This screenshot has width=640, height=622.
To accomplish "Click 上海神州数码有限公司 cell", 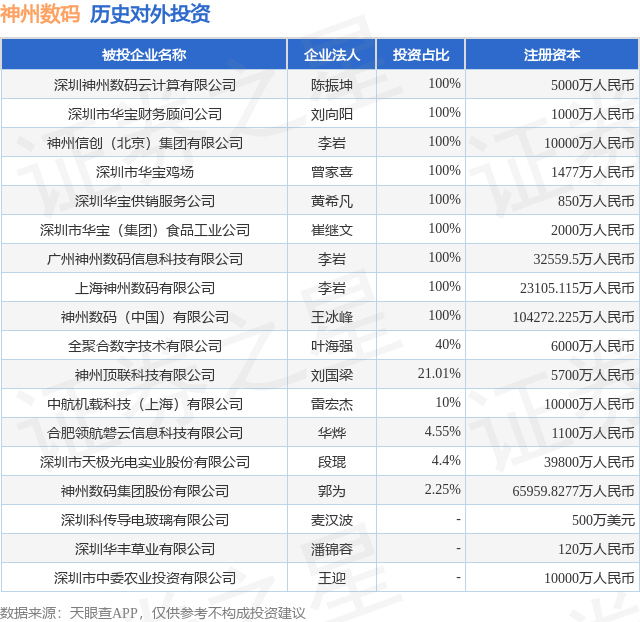I will point(145,288).
